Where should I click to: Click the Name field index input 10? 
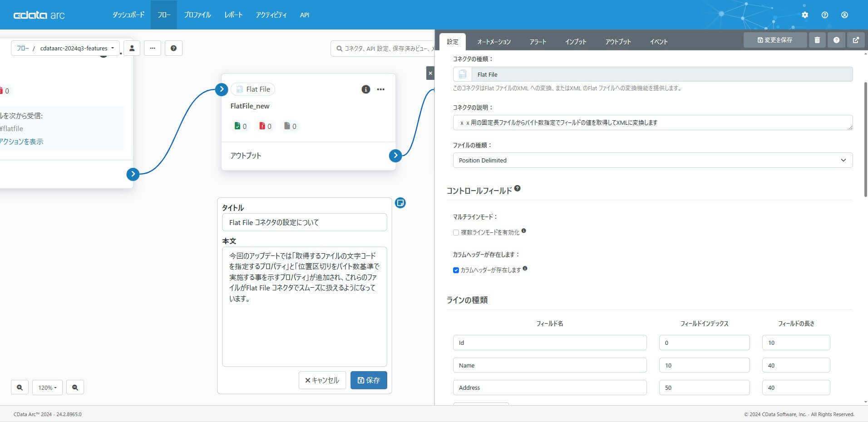(704, 365)
